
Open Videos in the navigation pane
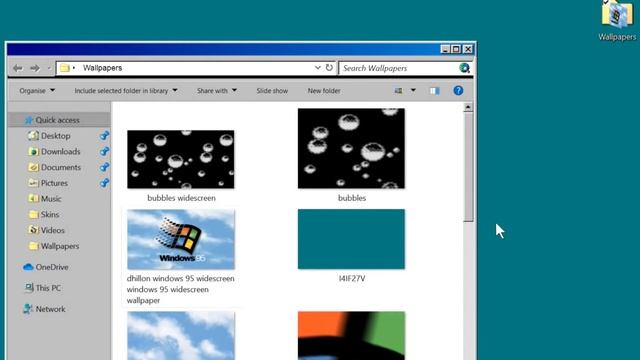tap(52, 230)
